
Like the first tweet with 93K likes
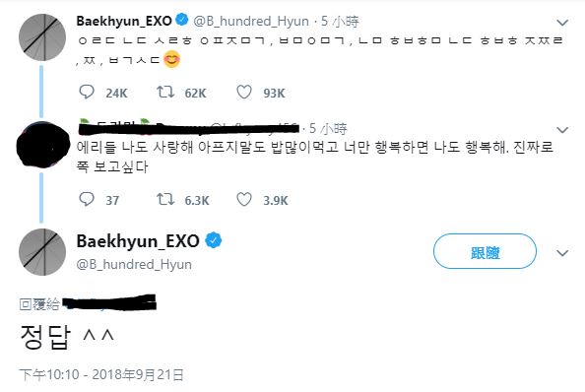[244, 93]
